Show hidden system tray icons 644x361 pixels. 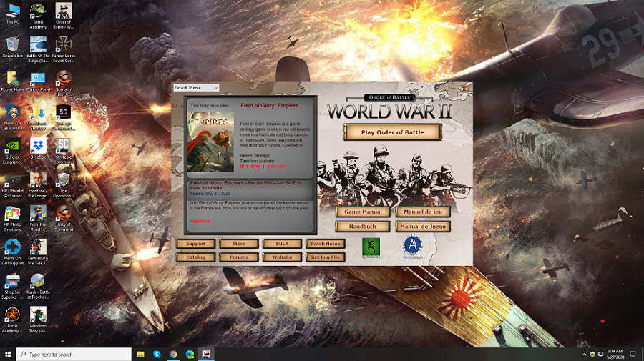click(585, 354)
